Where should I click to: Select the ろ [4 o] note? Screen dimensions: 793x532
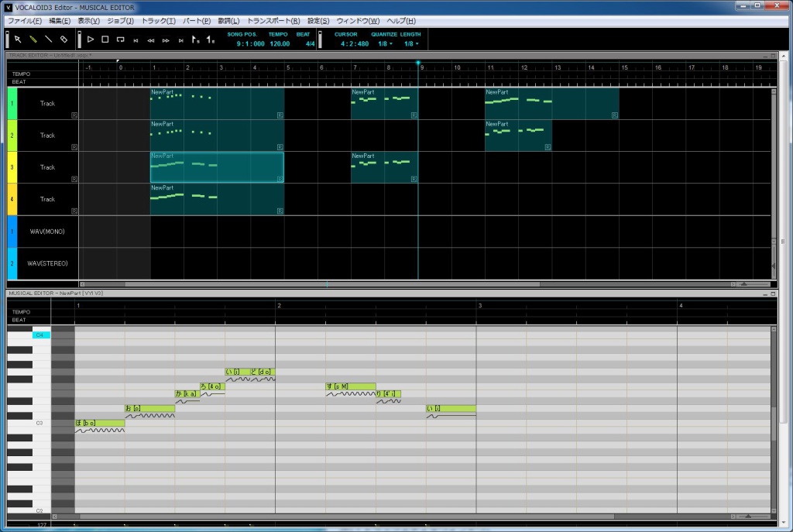click(212, 386)
